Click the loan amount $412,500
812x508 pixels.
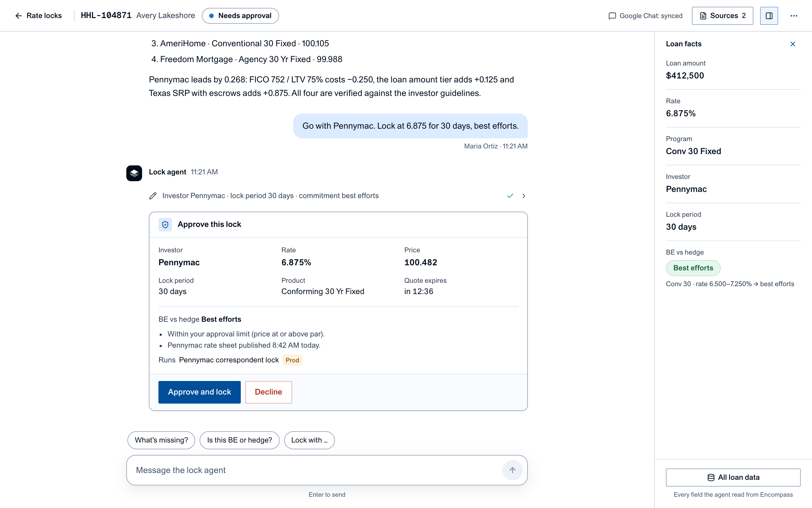tap(685, 76)
